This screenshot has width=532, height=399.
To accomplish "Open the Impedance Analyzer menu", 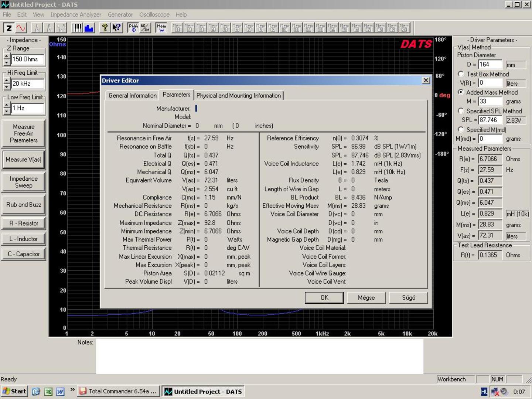I will tap(76, 14).
